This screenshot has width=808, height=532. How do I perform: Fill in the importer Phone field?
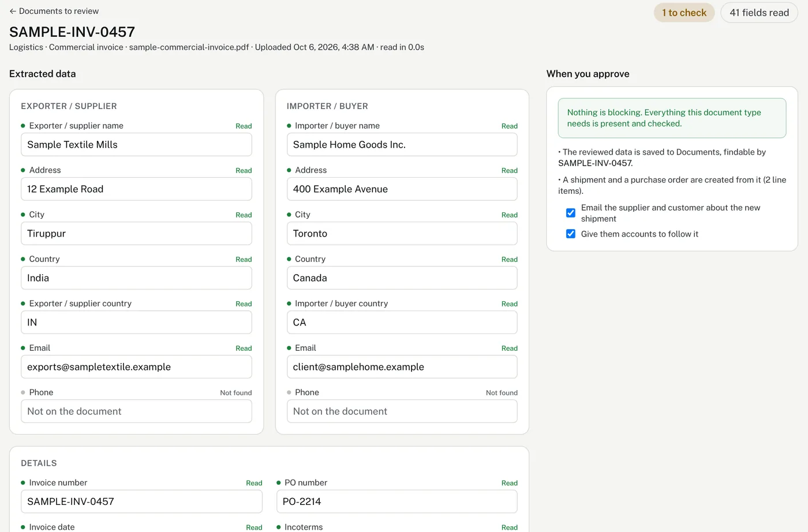402,411
